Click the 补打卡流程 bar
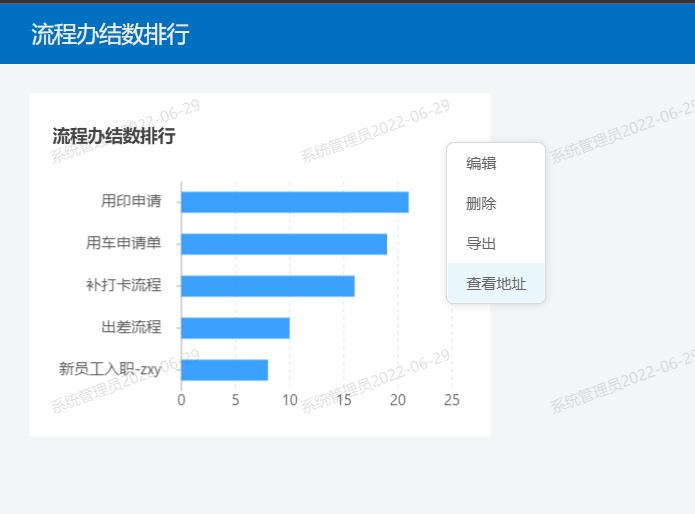The height and width of the screenshot is (514, 695). (x=268, y=286)
